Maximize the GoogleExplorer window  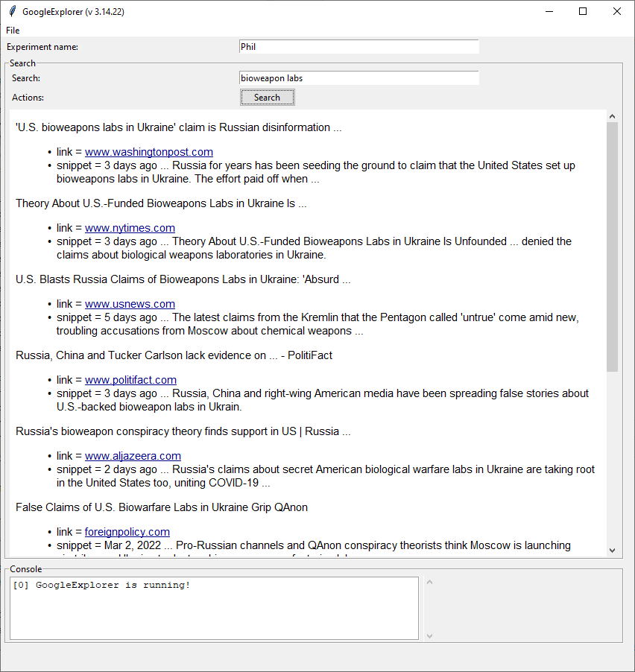point(583,11)
